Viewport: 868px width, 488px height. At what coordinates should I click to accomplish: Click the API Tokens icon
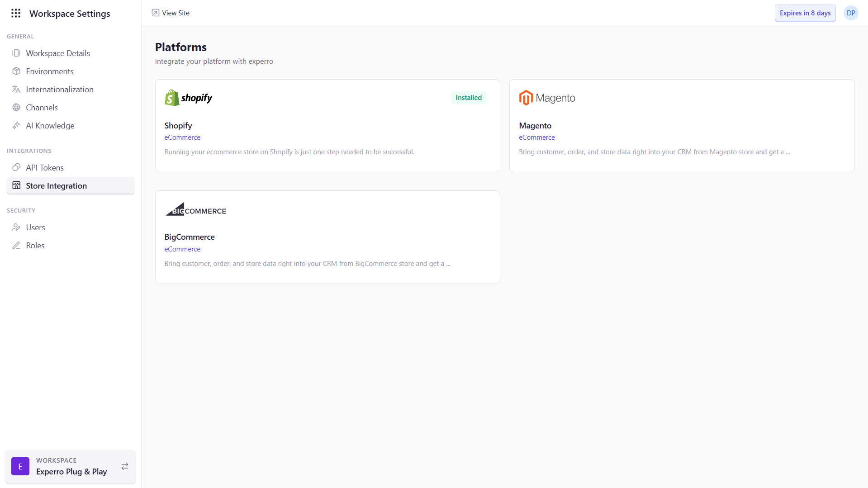point(16,167)
